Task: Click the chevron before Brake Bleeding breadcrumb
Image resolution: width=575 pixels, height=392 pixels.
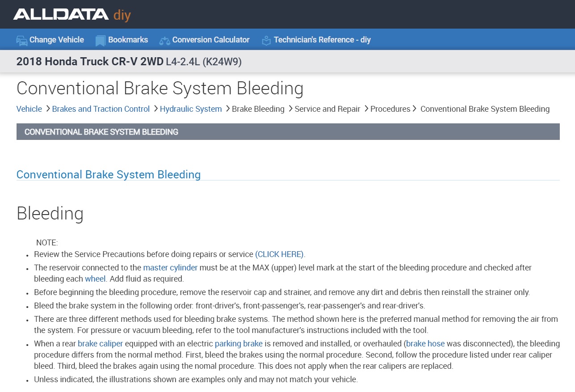Action: click(227, 109)
